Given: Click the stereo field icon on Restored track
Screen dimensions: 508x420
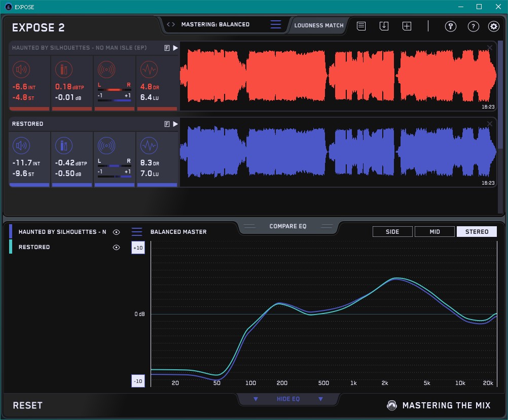Looking at the screenshot, I should point(106,146).
